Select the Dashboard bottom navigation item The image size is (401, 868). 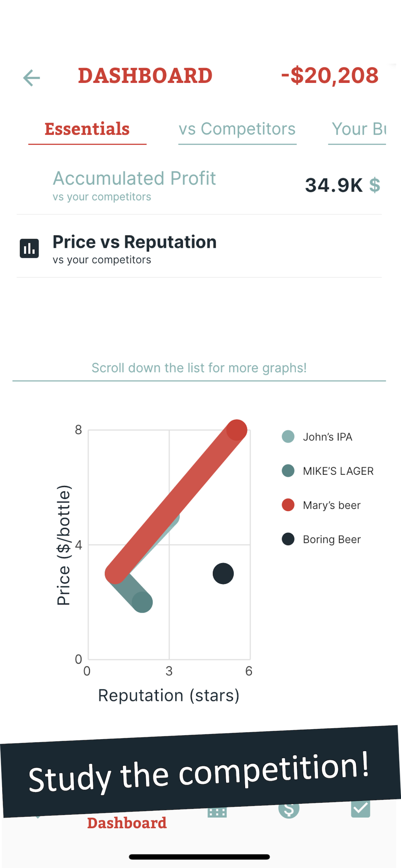point(127,823)
